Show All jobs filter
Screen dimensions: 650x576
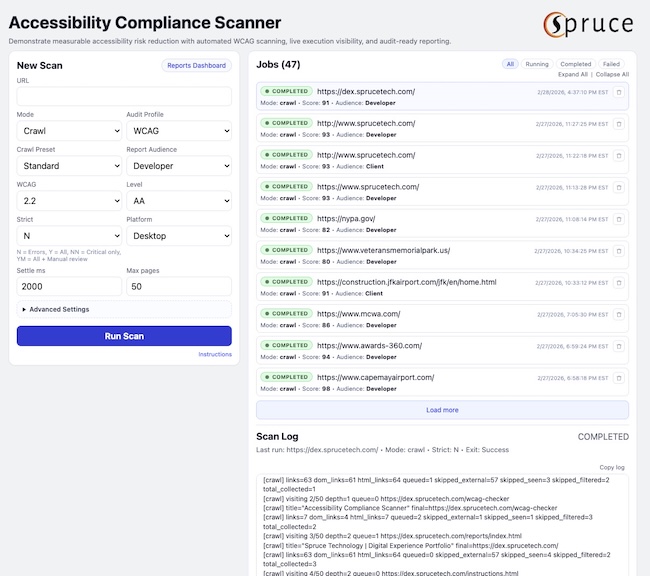tap(510, 64)
